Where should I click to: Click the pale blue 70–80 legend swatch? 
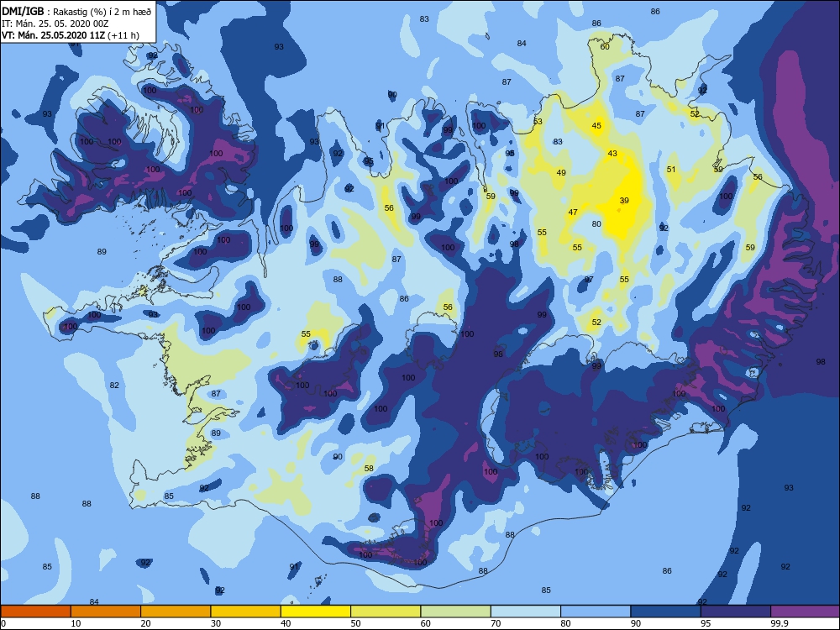[x=526, y=612]
